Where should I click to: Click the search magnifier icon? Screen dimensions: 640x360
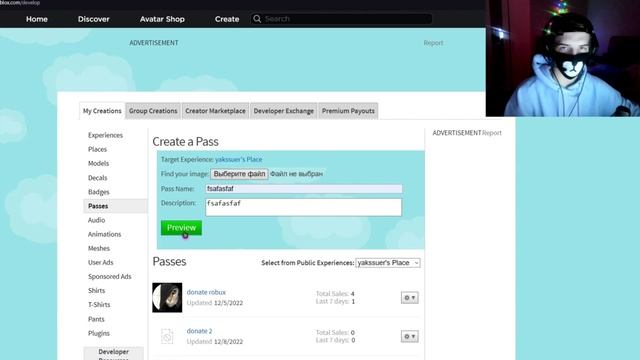(257, 19)
